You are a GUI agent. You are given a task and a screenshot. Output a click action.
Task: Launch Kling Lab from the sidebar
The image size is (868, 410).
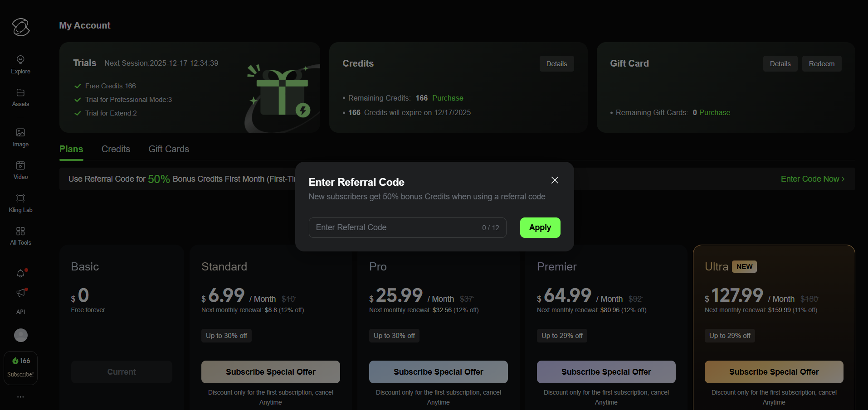pyautogui.click(x=20, y=203)
